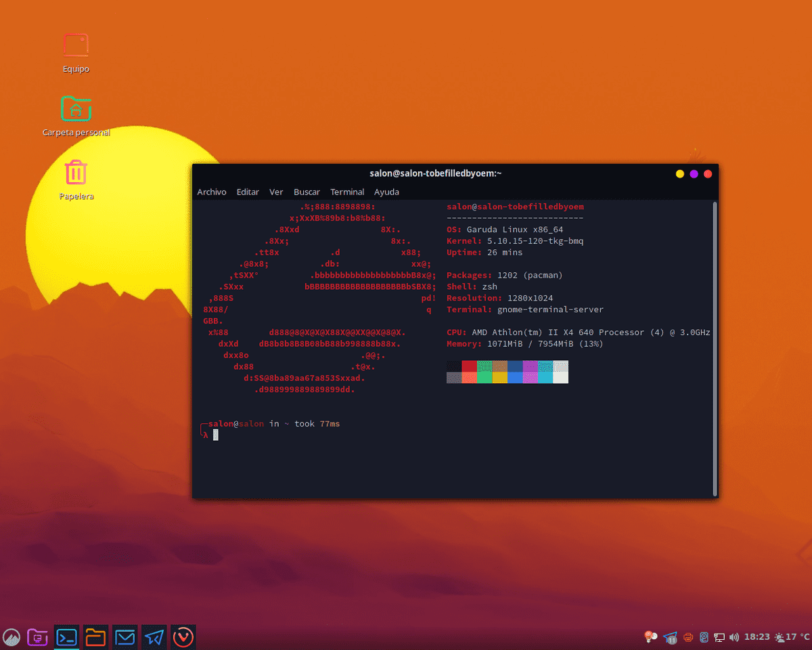Image resolution: width=812 pixels, height=650 pixels.
Task: Open the Garuda application launcher menu
Action: (12, 637)
